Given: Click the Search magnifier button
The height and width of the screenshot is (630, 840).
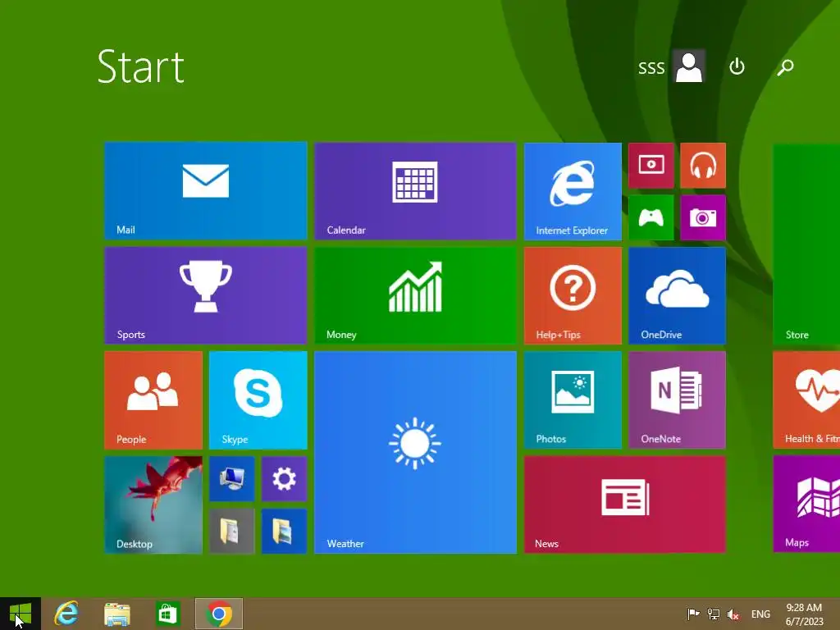Looking at the screenshot, I should (x=785, y=67).
